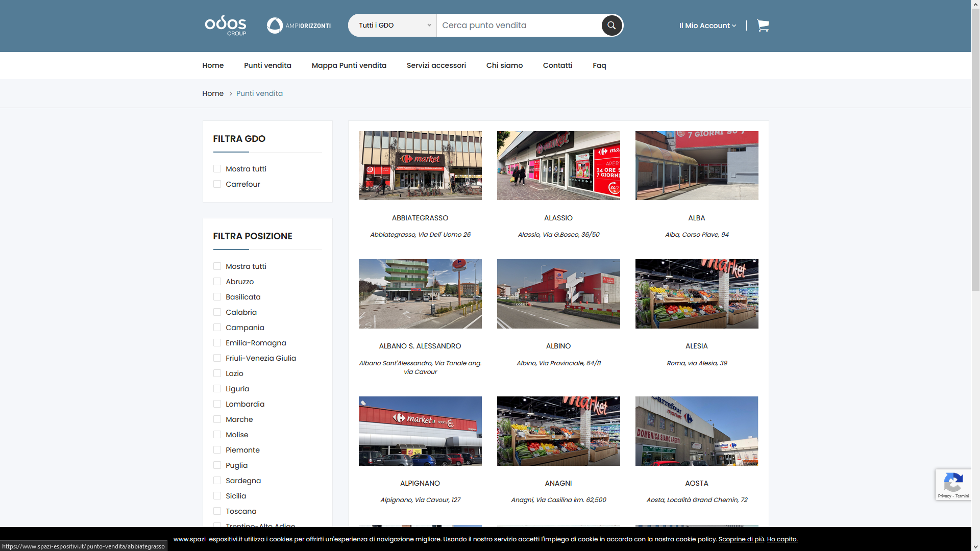Open the shopping cart icon
The image size is (980, 551).
[x=763, y=26]
